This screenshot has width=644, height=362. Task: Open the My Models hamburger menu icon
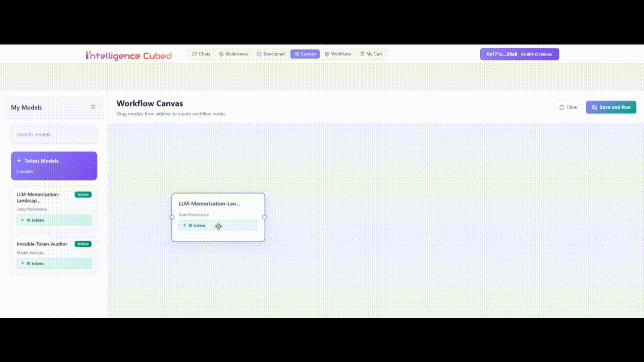(93, 107)
